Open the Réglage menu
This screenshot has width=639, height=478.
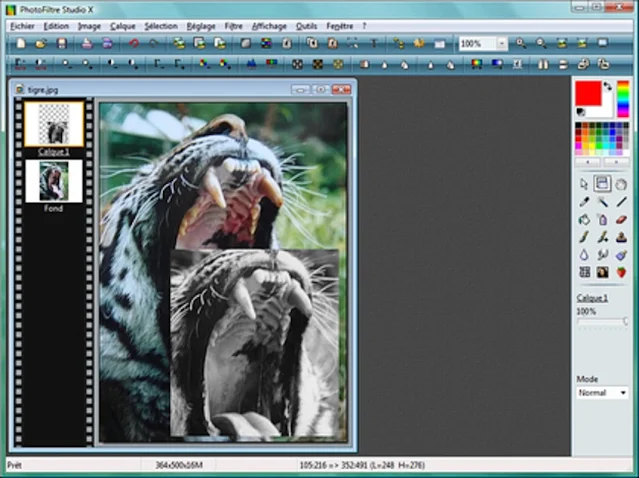201,26
